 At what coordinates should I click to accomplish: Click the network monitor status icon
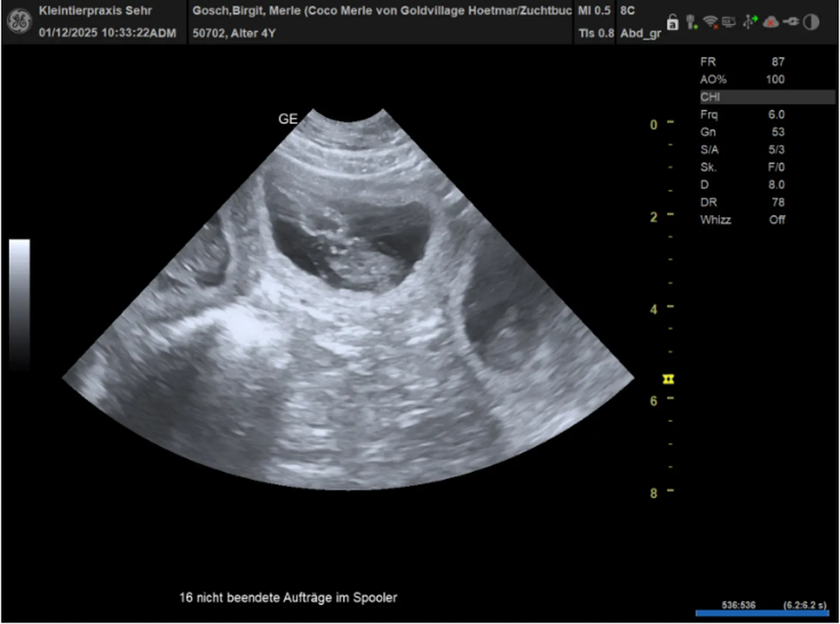click(729, 22)
